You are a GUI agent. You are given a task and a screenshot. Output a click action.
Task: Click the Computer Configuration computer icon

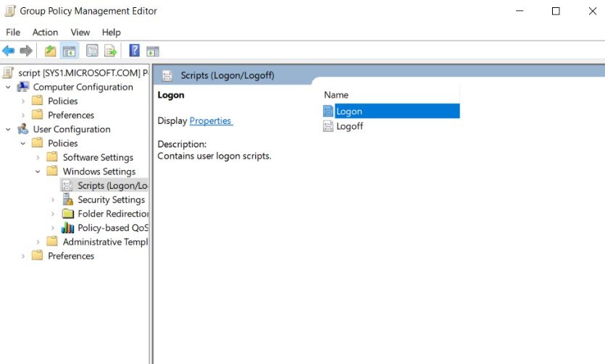(23, 87)
